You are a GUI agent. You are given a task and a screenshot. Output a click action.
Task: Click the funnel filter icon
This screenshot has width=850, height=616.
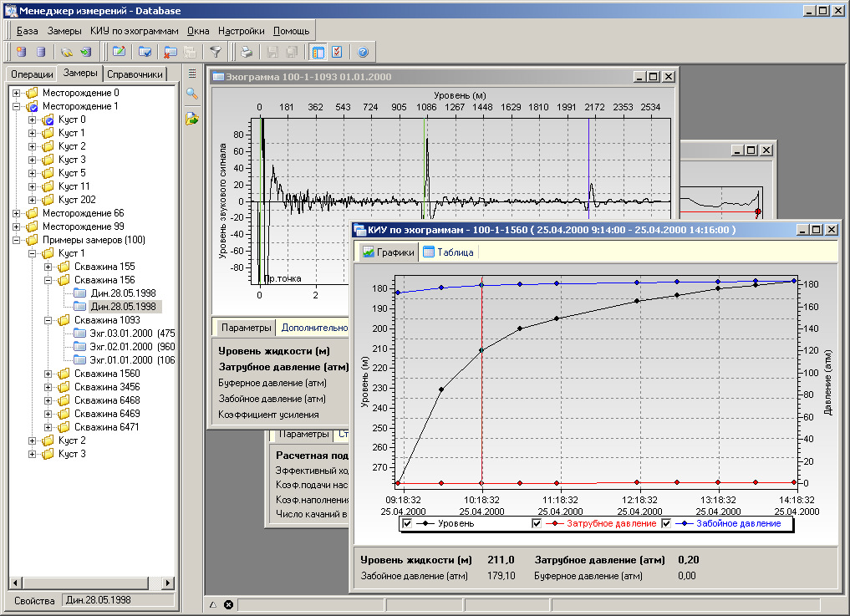click(x=216, y=52)
